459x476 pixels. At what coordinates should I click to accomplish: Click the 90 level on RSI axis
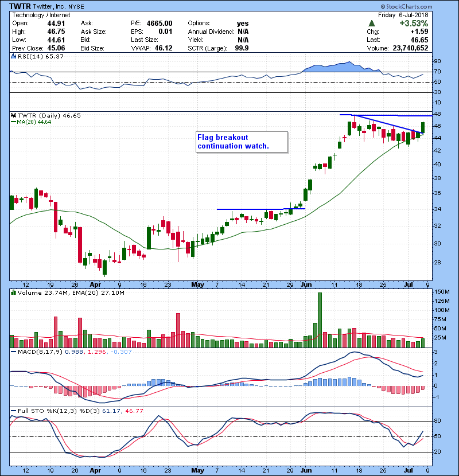pos(437,61)
